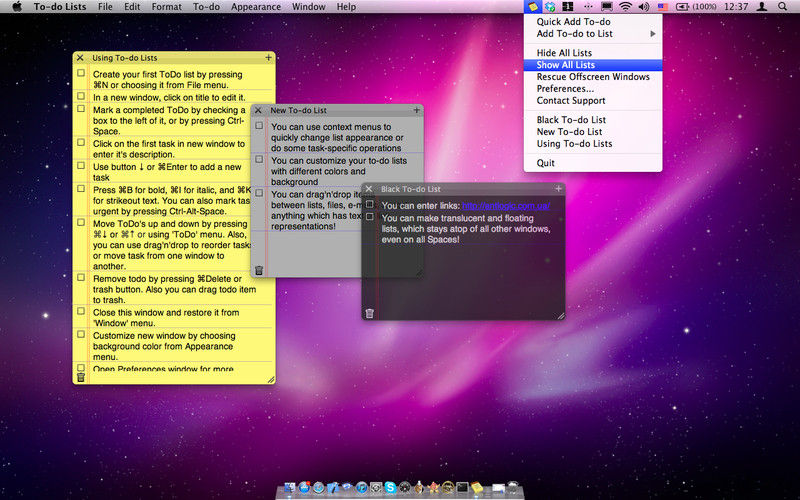Viewport: 800px width, 500px height.
Task: Open the Trash in the Dock
Action: (513, 487)
